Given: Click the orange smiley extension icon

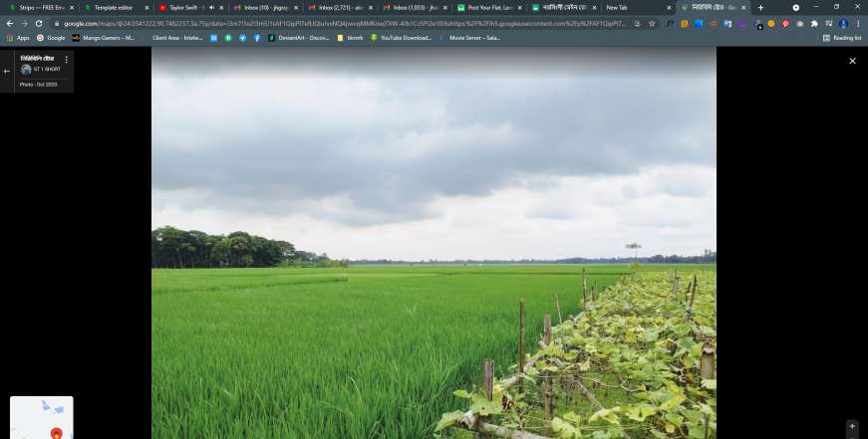Looking at the screenshot, I should [771, 24].
